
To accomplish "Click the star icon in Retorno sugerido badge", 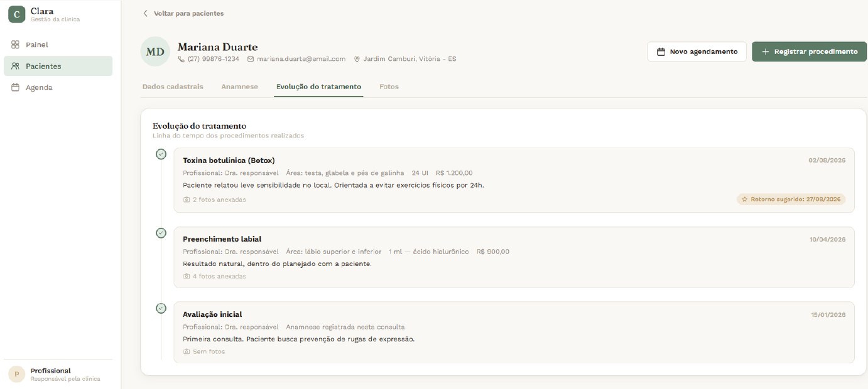I will (745, 200).
